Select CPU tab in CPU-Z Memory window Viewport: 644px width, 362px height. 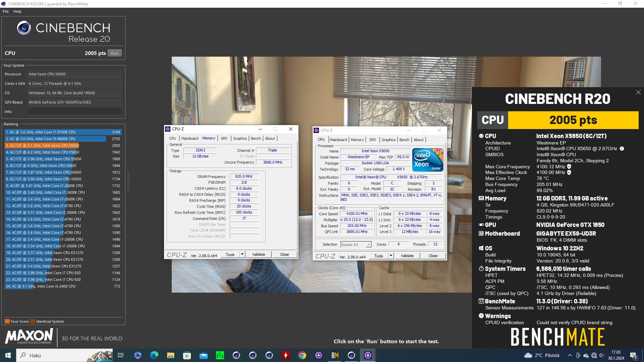pos(172,138)
